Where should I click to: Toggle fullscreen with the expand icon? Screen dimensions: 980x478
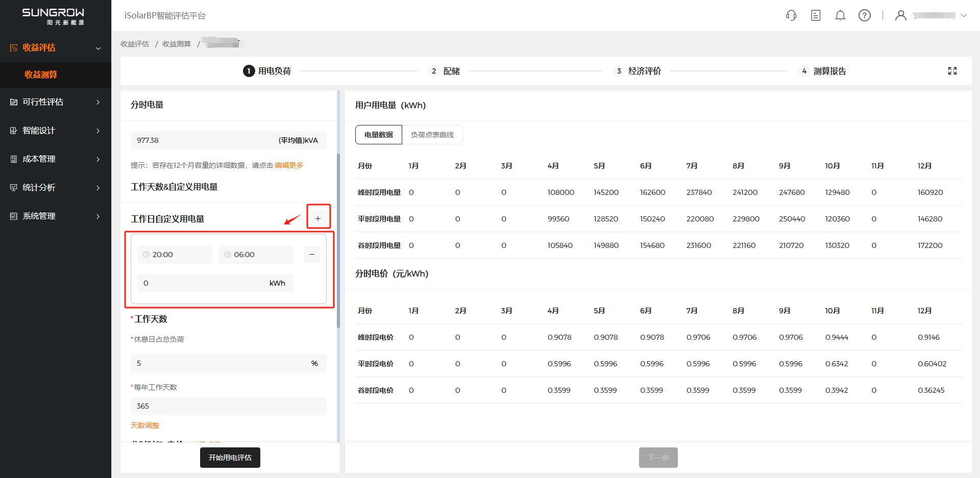point(952,71)
